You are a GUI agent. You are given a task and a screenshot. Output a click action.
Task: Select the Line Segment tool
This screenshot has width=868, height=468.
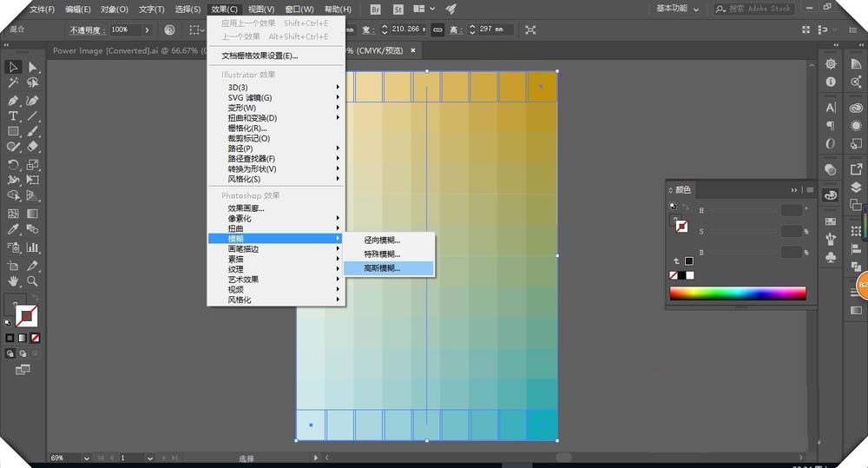click(33, 116)
